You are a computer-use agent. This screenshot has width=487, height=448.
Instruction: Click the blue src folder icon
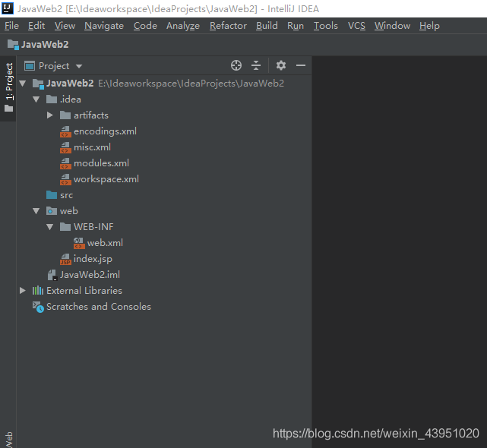(x=52, y=195)
